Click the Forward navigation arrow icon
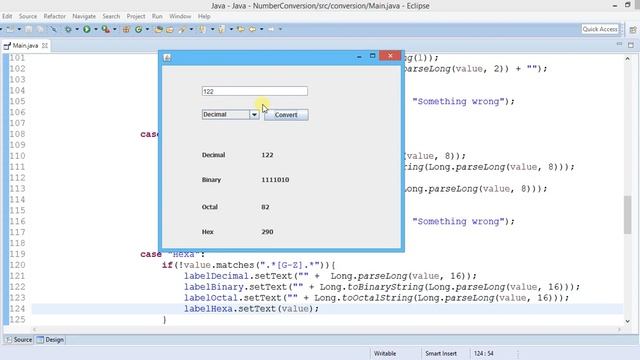The height and width of the screenshot is (360, 640). point(271,29)
